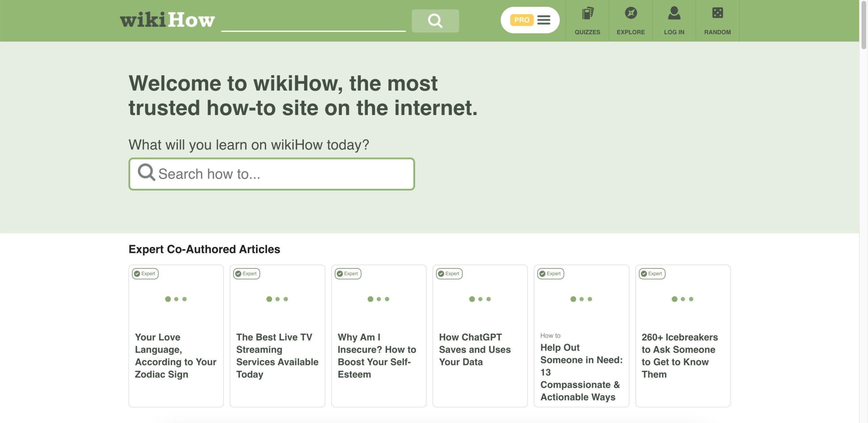Click Expert badge on Love Language card
The width and height of the screenshot is (868, 423).
click(145, 274)
